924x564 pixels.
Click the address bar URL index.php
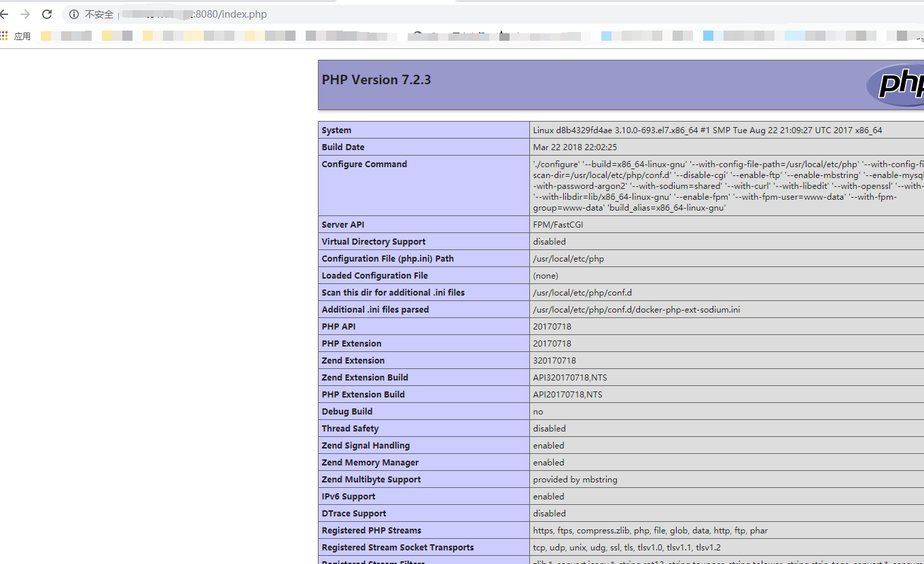(231, 14)
